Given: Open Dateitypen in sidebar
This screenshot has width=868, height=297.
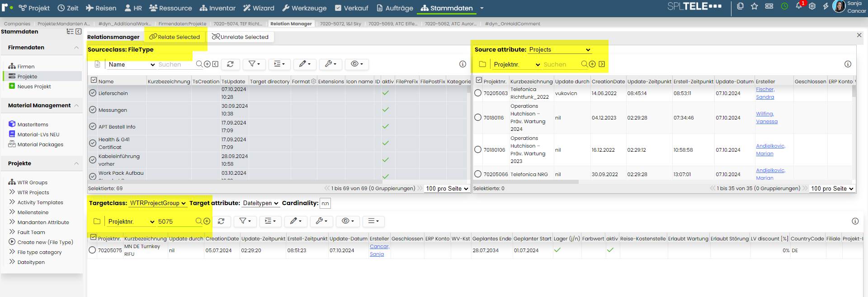Looking at the screenshot, I should tap(31, 262).
